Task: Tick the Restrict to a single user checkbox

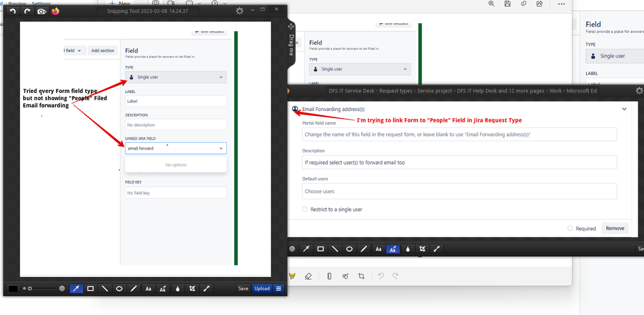Action: point(305,209)
